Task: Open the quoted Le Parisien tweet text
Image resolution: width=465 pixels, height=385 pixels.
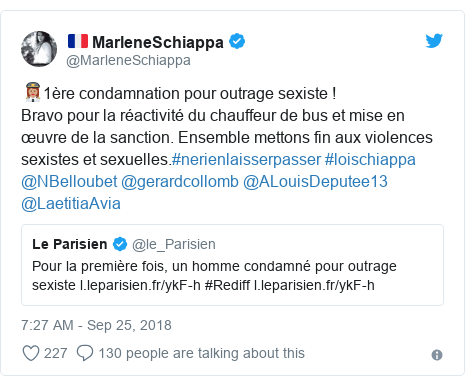Action: [214, 276]
